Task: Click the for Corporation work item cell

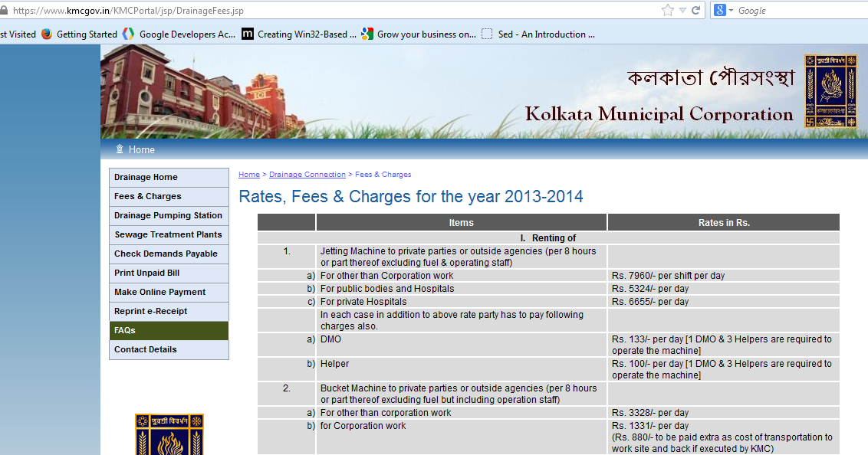Action: coord(461,437)
